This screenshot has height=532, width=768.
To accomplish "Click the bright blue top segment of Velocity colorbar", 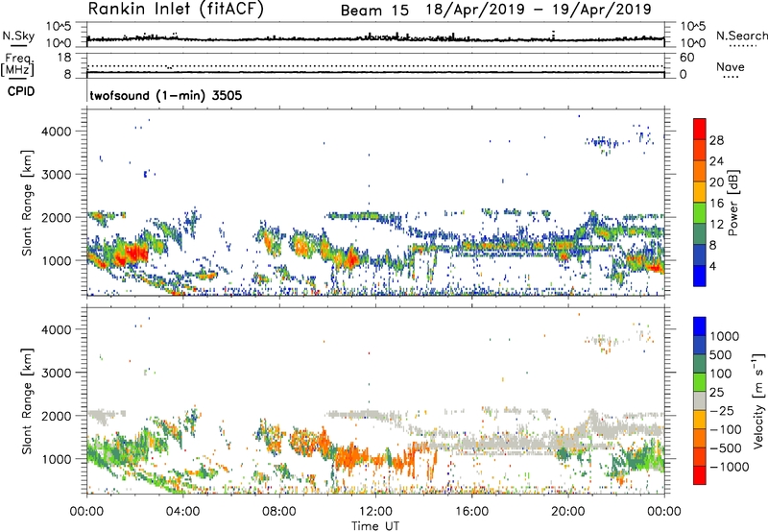I will [x=700, y=326].
